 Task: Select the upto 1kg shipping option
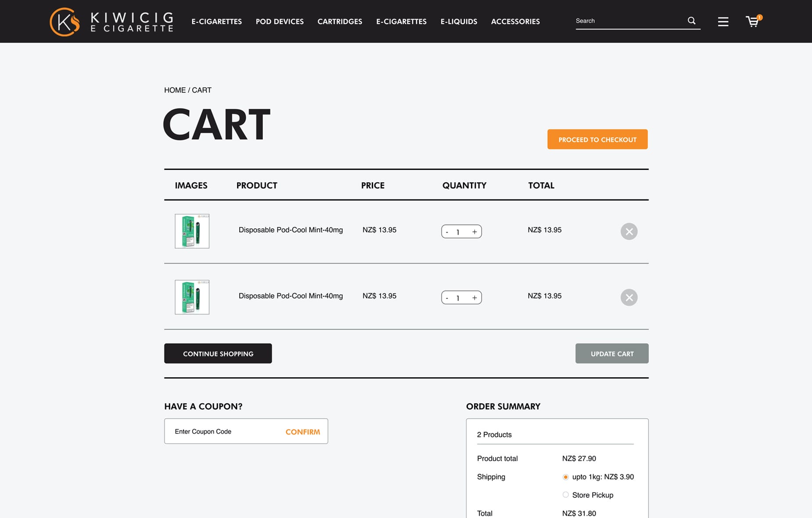point(565,477)
